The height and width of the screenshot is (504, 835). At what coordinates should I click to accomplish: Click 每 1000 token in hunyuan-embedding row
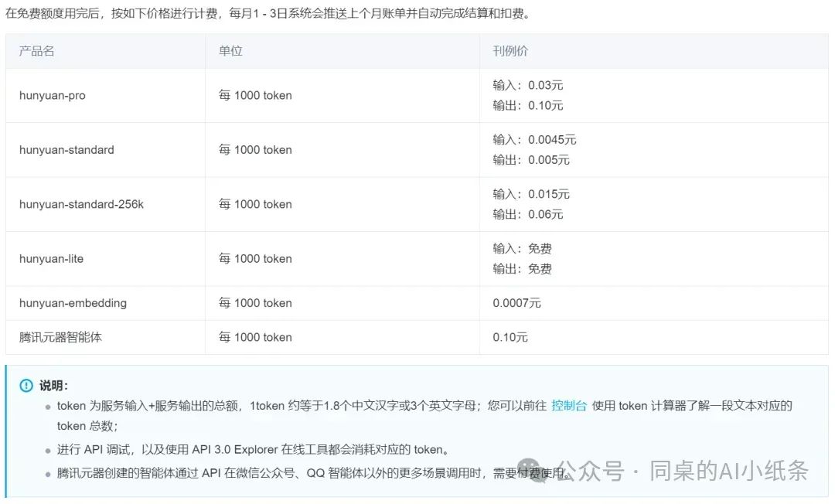pos(255,303)
